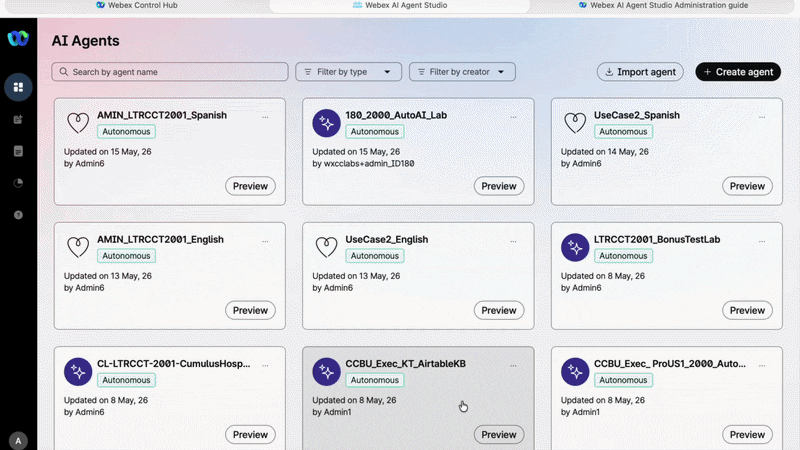Click the Search by agent name field
The image size is (800, 450).
coord(170,72)
